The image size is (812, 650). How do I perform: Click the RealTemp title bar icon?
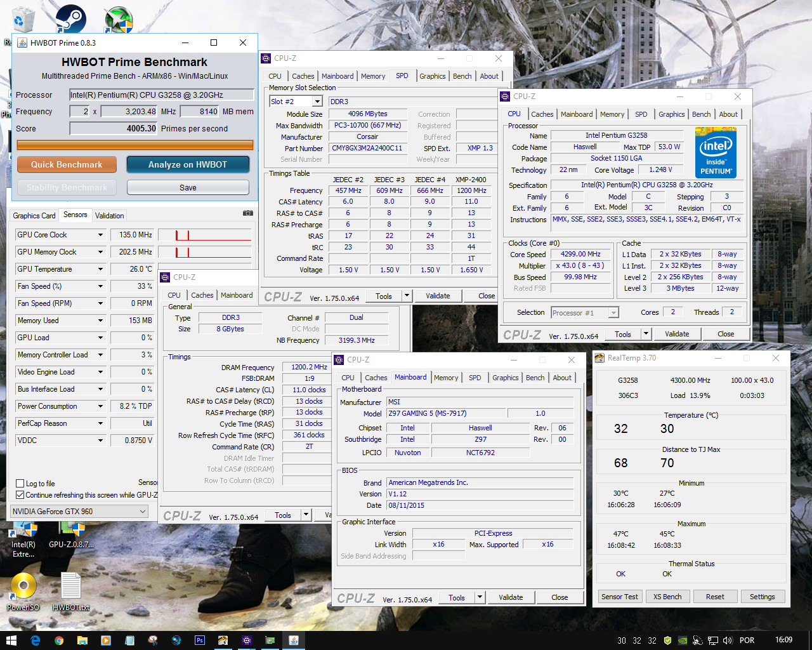click(599, 358)
